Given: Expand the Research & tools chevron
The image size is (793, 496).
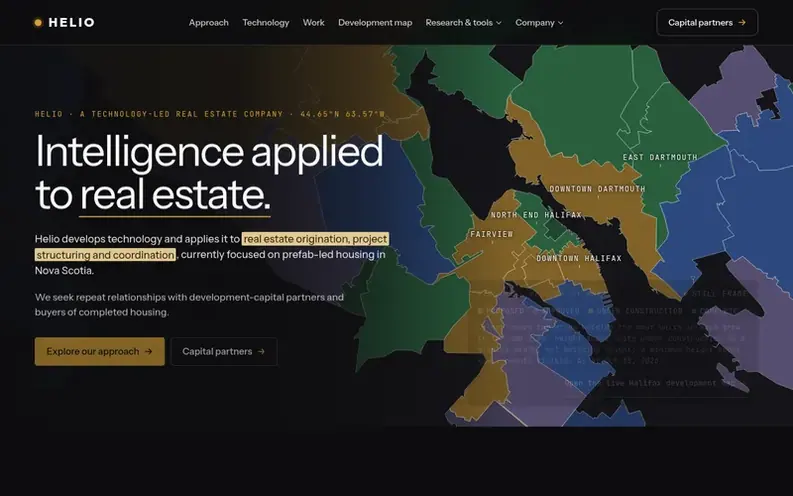Looking at the screenshot, I should click(x=499, y=23).
